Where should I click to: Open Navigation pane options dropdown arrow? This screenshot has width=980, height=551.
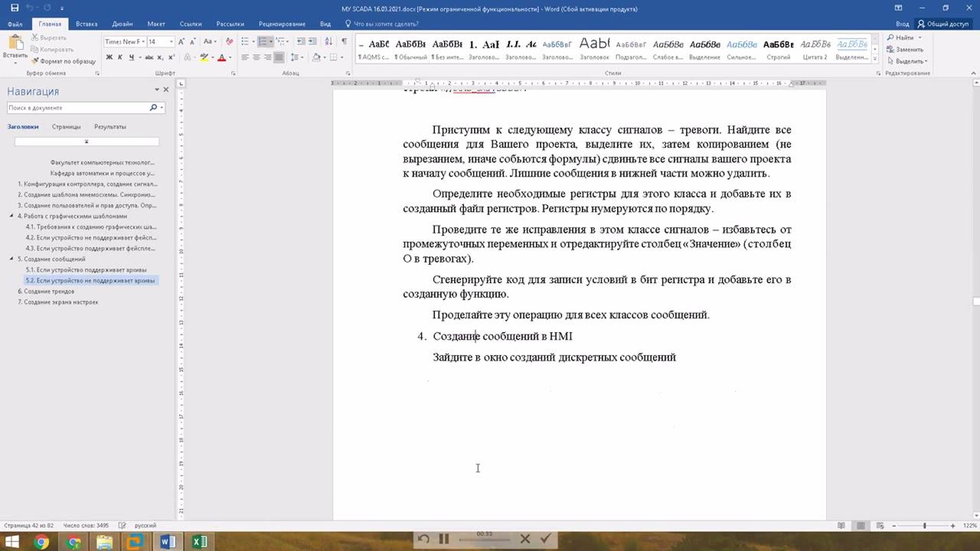156,90
